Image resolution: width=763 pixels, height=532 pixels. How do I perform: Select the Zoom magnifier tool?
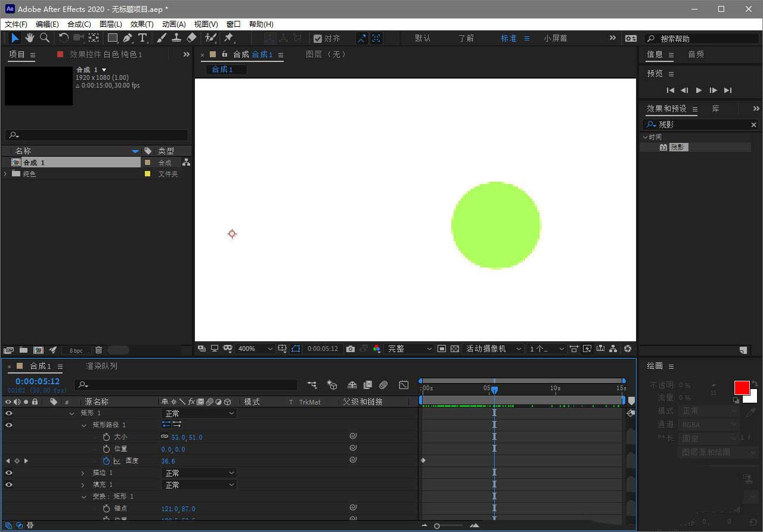(x=45, y=38)
